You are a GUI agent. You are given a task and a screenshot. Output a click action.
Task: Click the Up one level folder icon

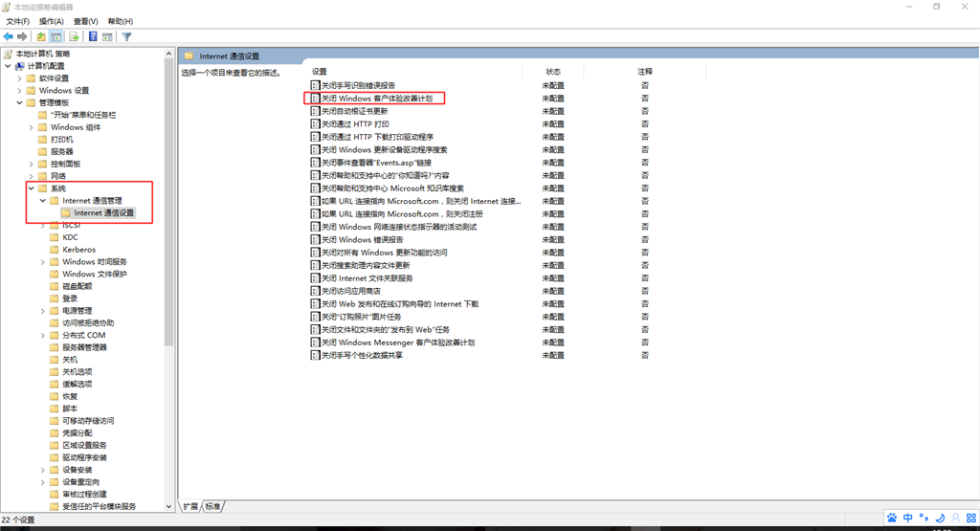(x=41, y=37)
